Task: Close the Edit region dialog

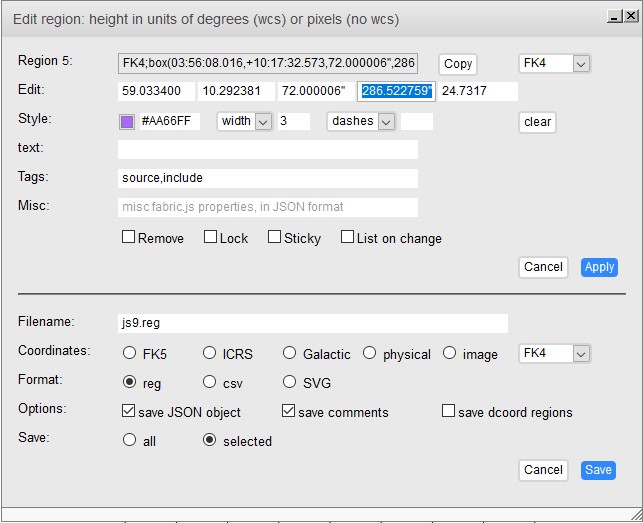Action: [x=628, y=16]
